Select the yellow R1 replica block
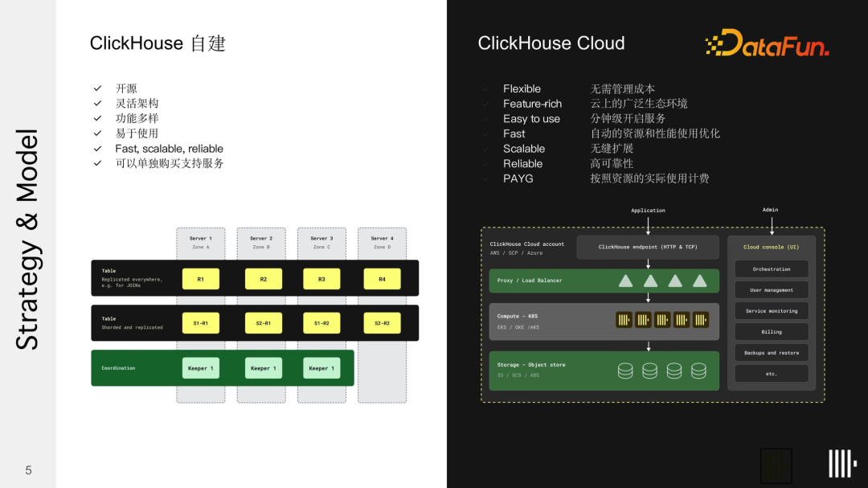Image resolution: width=868 pixels, height=488 pixels. click(201, 279)
